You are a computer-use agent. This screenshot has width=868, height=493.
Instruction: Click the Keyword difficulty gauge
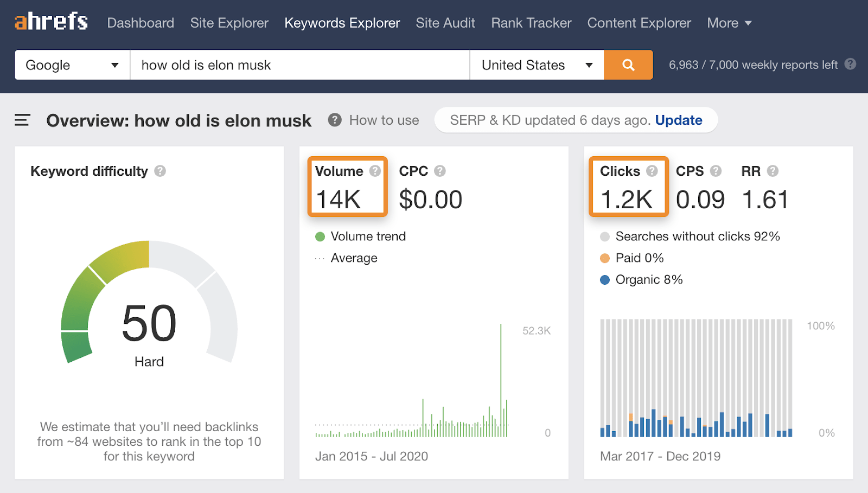tap(149, 320)
